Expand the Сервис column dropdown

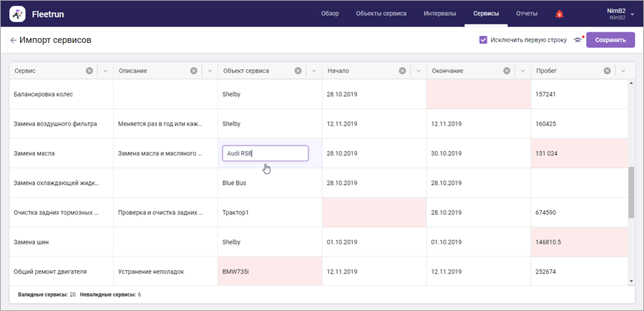pyautogui.click(x=105, y=71)
